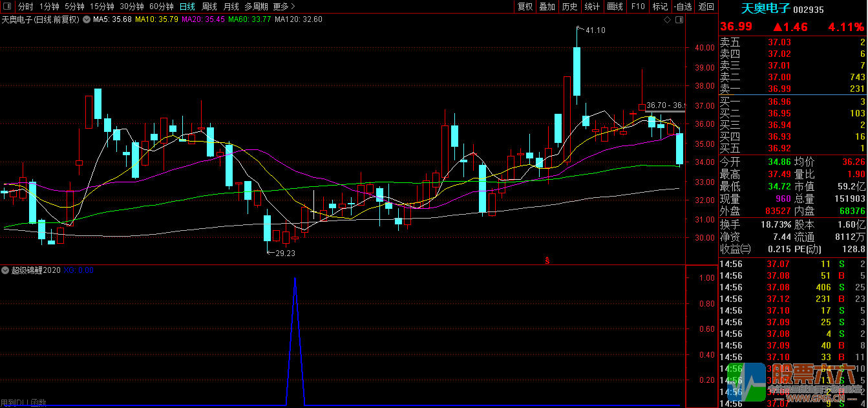The width and height of the screenshot is (868, 408).
Task: Expand the MA indicator dropdown arrow
Action: [x=87, y=19]
